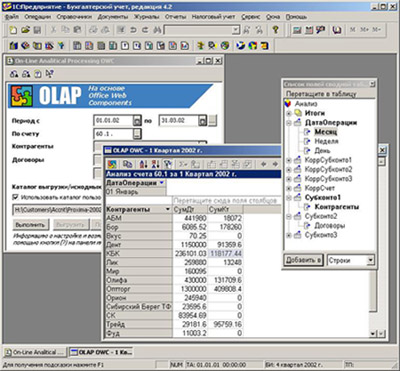Click the Оптторг row label
400x371 pixels.
coord(139,289)
